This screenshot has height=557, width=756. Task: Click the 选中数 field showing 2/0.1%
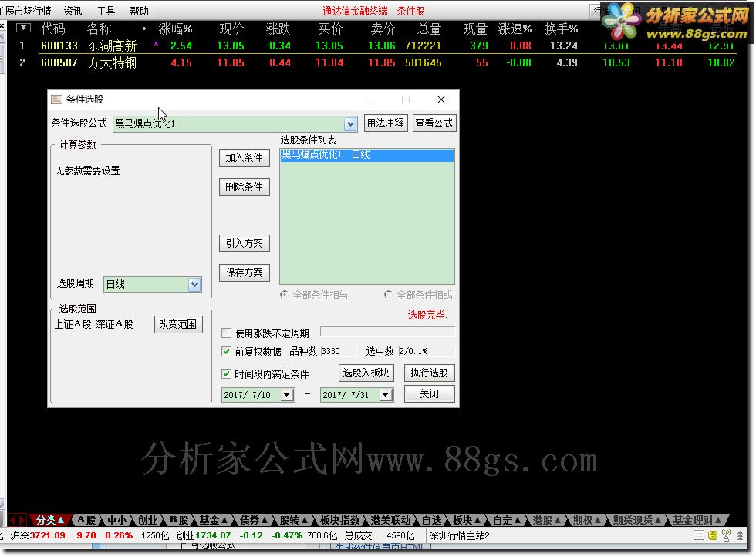427,351
